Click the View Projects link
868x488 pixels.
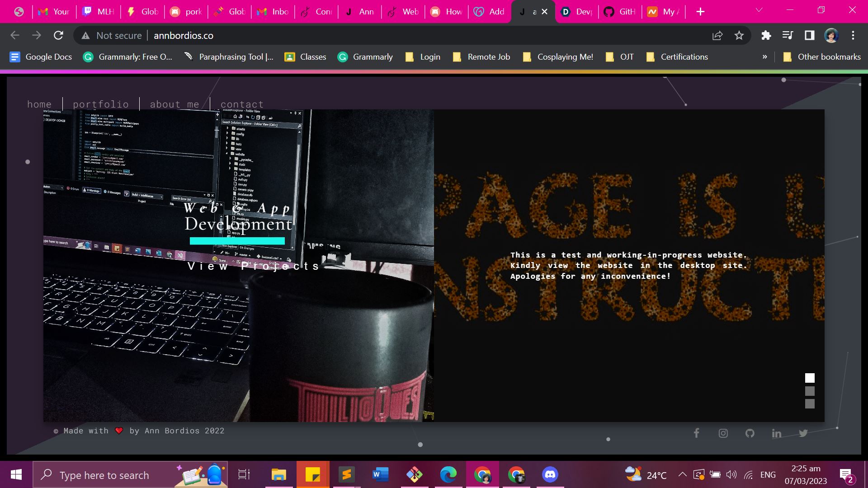click(253, 266)
